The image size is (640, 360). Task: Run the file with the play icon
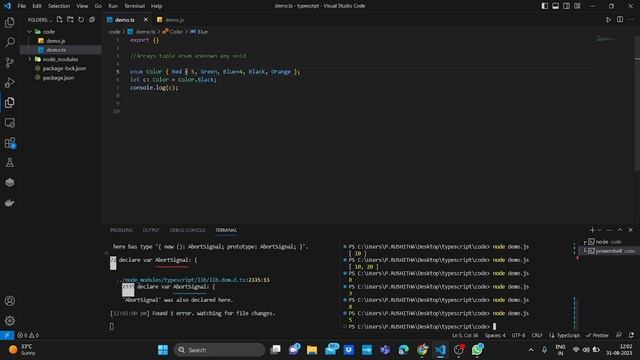point(608,20)
